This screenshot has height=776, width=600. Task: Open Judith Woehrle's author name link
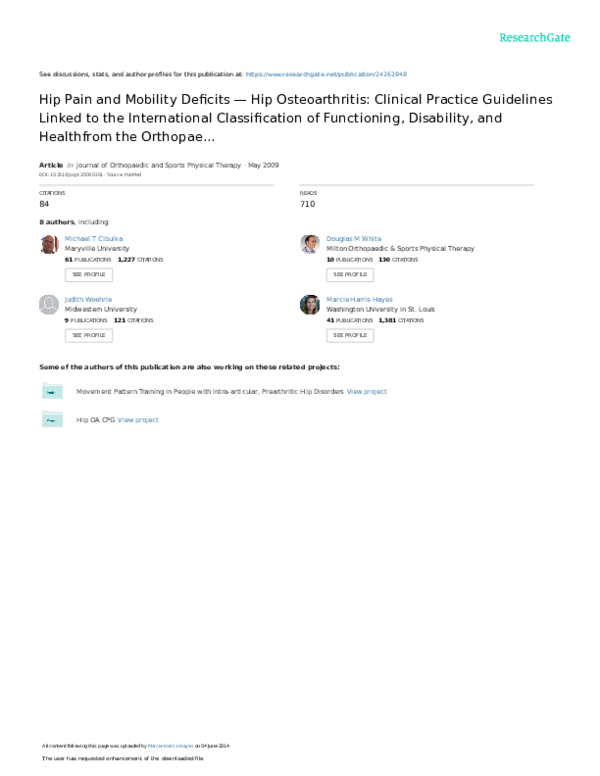pos(89,299)
